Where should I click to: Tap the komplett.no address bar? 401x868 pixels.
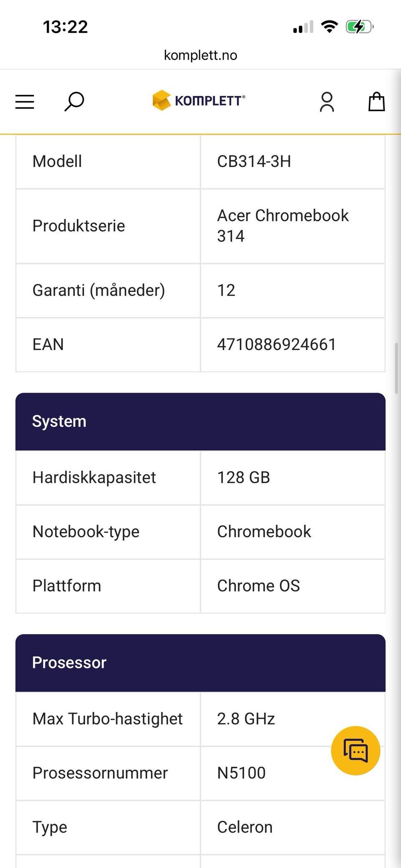tap(200, 55)
